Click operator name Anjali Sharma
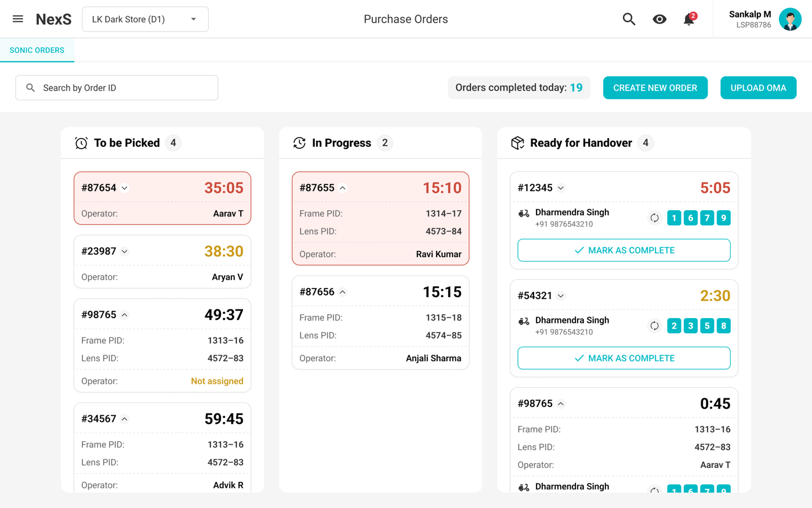 pyautogui.click(x=434, y=358)
